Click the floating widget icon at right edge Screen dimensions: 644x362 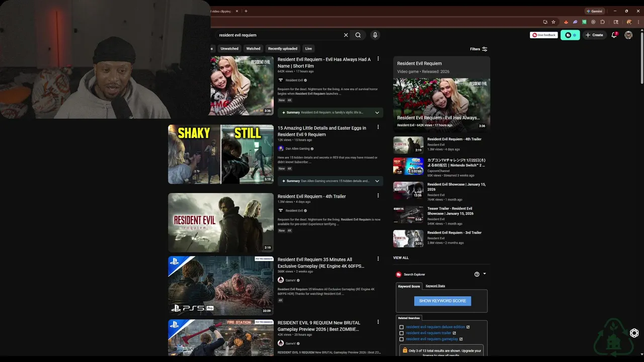(634, 333)
